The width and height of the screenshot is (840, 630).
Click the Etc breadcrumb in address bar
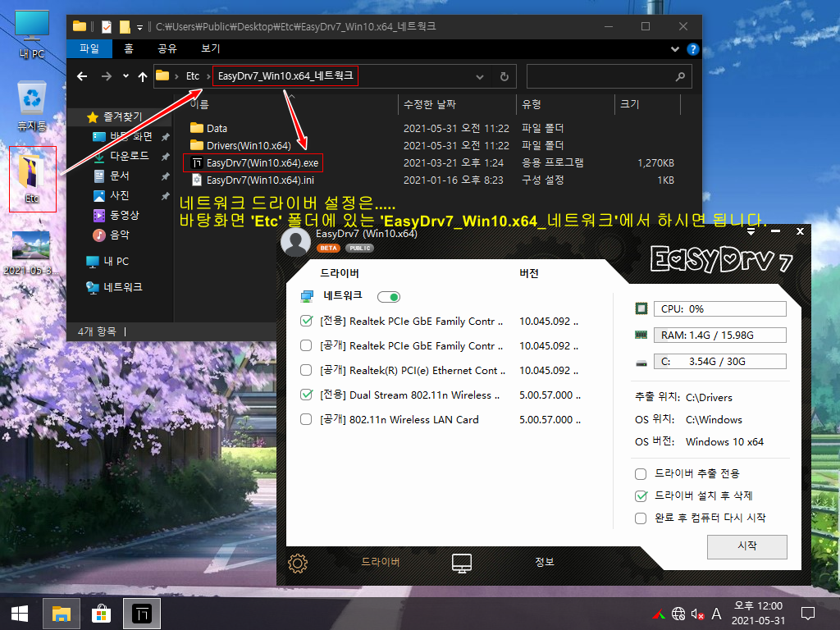[x=193, y=76]
